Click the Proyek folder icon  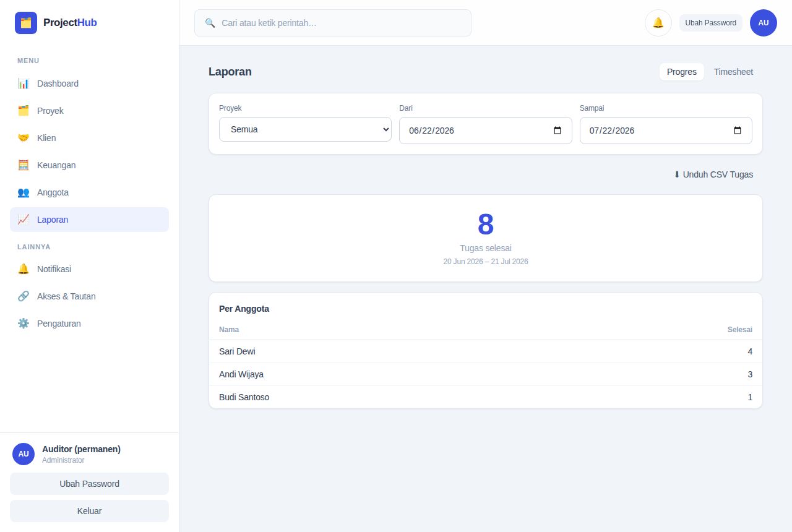pos(24,111)
